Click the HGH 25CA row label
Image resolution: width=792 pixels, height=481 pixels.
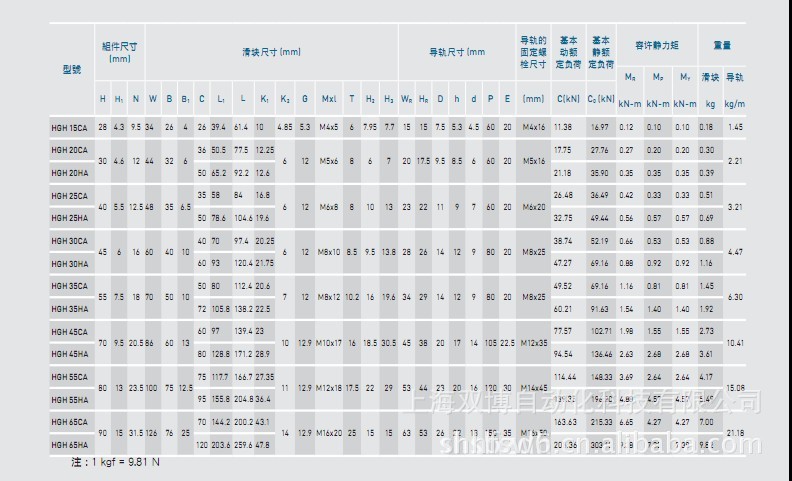point(68,195)
